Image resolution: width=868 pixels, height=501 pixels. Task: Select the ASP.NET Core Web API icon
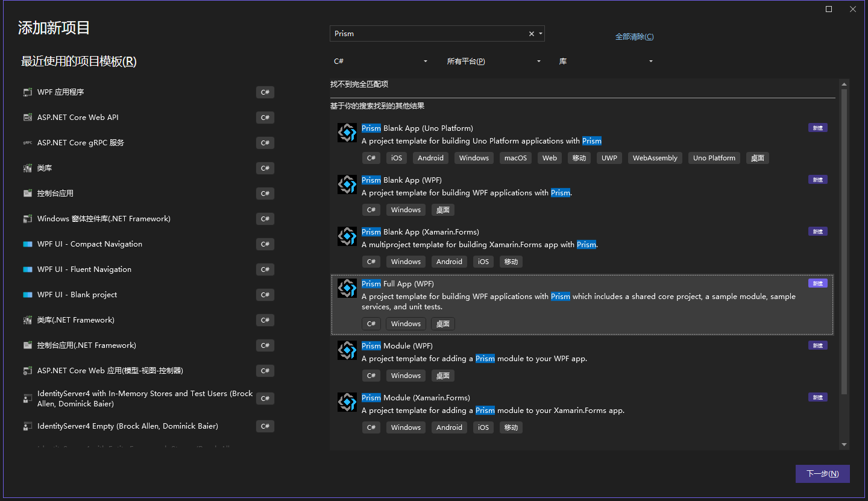[27, 117]
